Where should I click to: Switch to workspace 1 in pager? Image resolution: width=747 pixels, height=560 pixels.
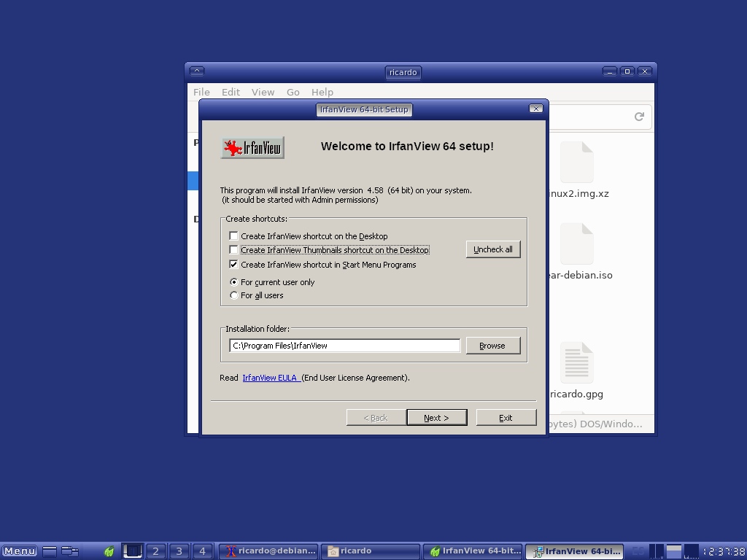tap(132, 551)
